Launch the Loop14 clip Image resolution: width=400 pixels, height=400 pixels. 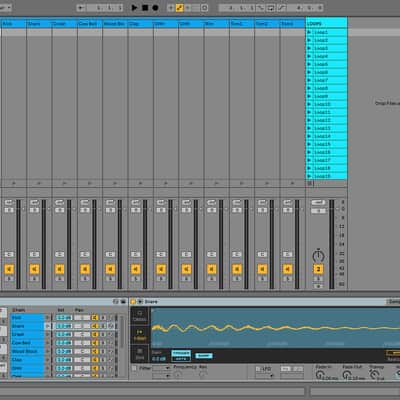[309, 136]
